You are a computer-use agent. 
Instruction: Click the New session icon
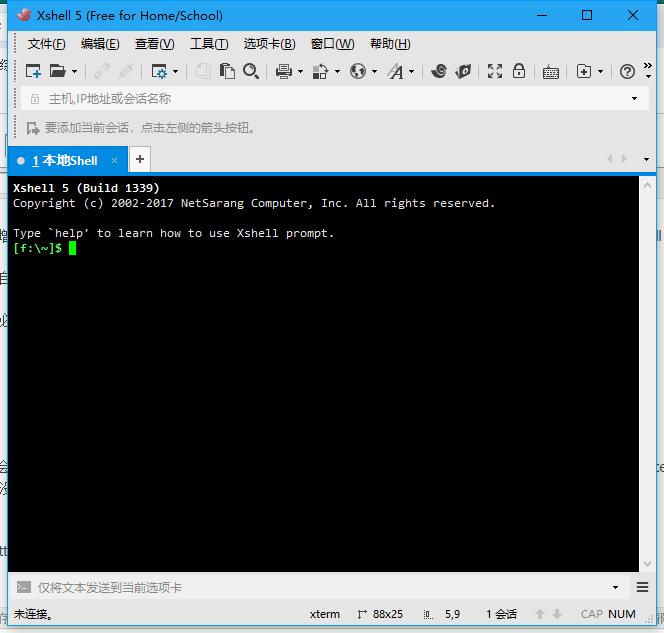point(33,71)
